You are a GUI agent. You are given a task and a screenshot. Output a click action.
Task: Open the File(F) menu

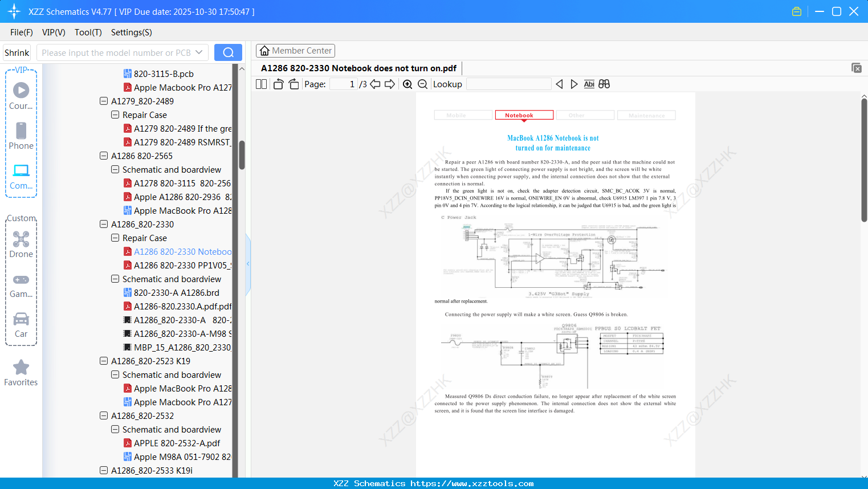(22, 32)
